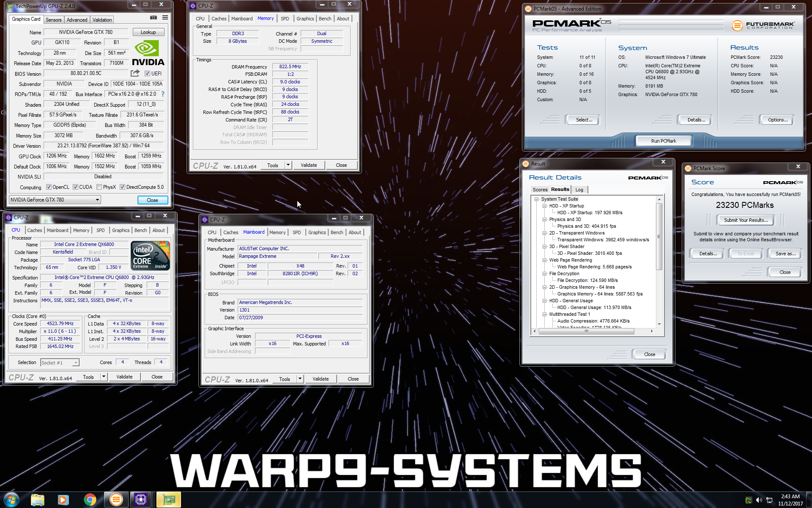The image size is (812, 508).
Task: Click Validate in CPU-Z Memory window
Action: tap(309, 165)
